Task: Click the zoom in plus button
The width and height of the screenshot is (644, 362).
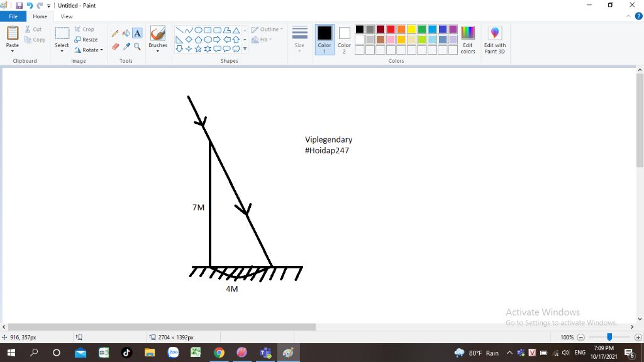Action: point(638,337)
